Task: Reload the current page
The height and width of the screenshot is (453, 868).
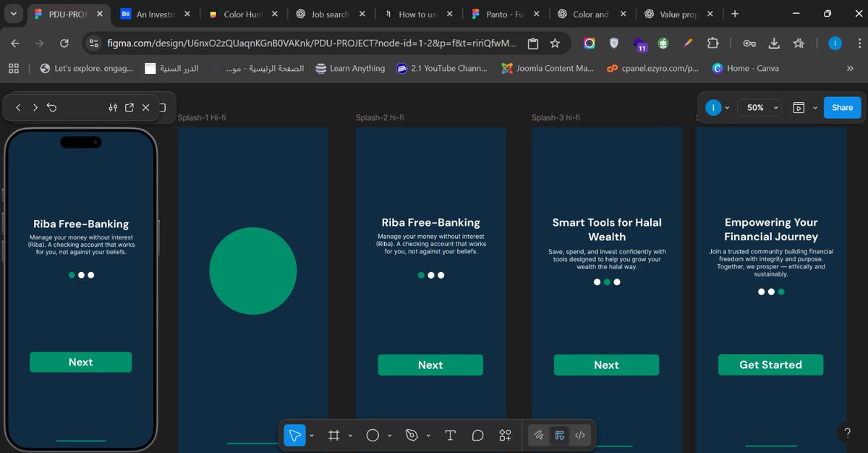Action: point(64,43)
